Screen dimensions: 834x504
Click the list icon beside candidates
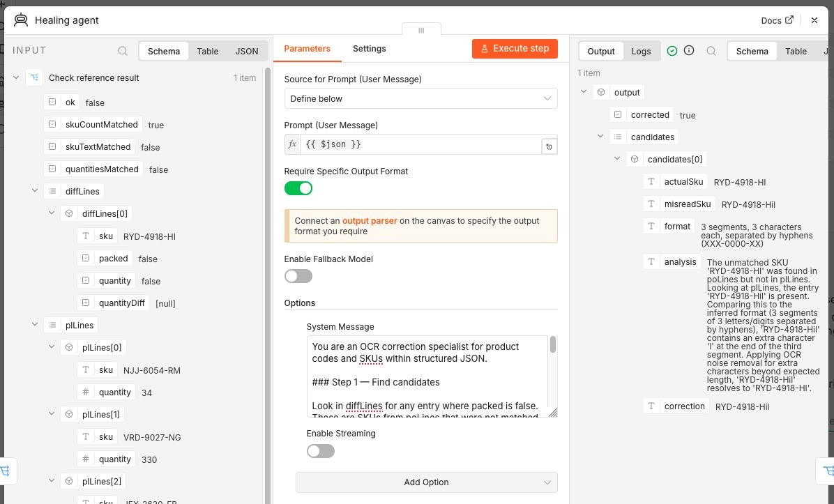[618, 137]
